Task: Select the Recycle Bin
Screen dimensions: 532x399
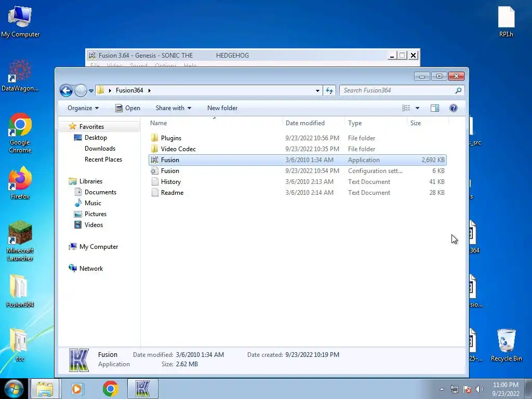Action: [506, 345]
